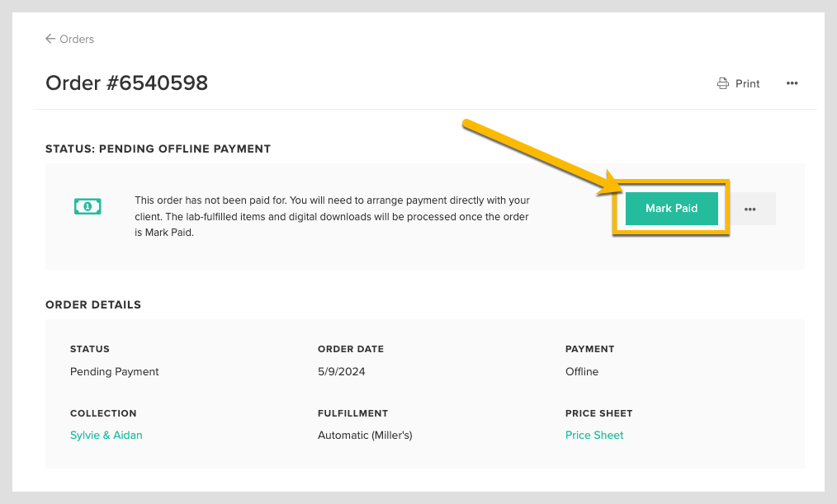Open the three-dot menu next to Print
This screenshot has width=837, height=504.
click(792, 83)
